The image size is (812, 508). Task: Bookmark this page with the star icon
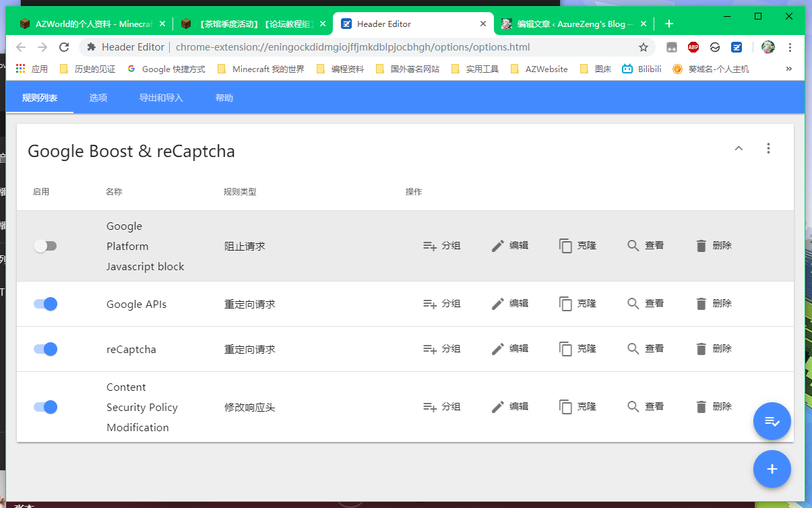click(644, 47)
